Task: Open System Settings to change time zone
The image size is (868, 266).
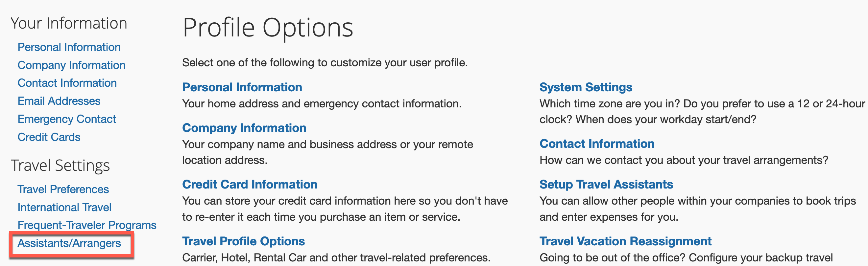Action: (x=586, y=87)
